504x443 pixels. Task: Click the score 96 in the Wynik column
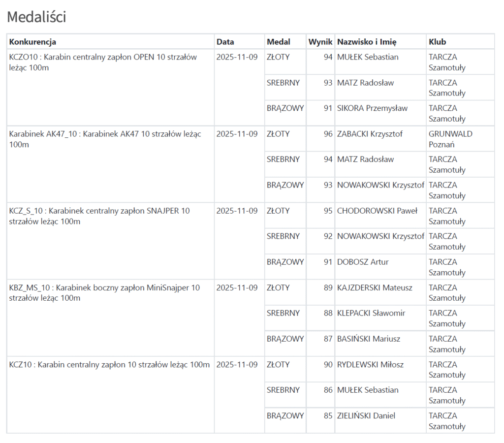click(x=328, y=134)
